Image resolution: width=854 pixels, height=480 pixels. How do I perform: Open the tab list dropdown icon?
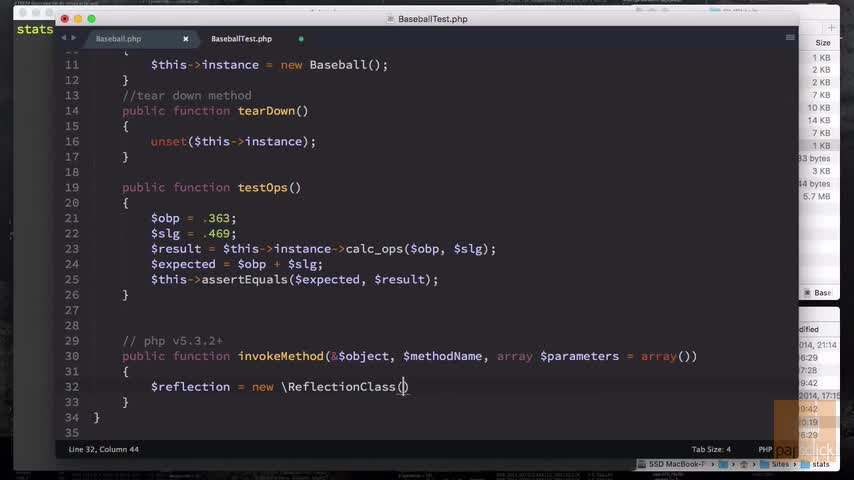click(790, 38)
